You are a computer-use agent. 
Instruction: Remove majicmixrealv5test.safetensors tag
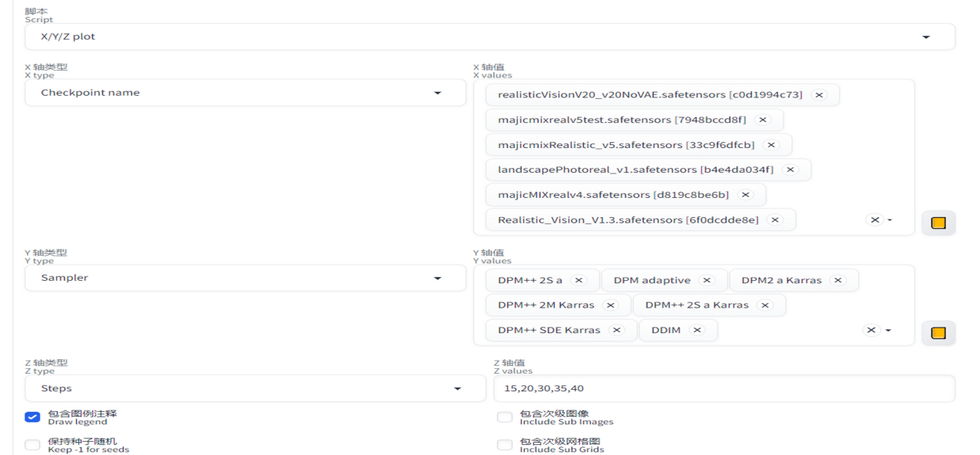tap(763, 120)
